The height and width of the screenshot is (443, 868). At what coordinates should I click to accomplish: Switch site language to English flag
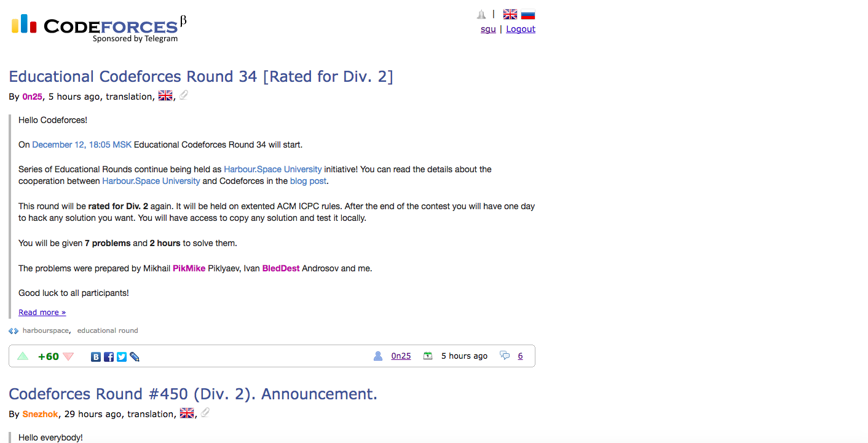510,14
